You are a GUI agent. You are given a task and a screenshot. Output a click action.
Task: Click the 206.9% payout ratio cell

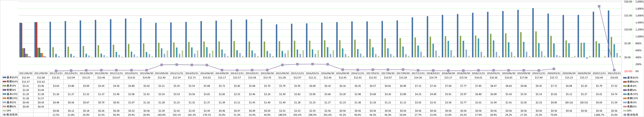coord(312,115)
